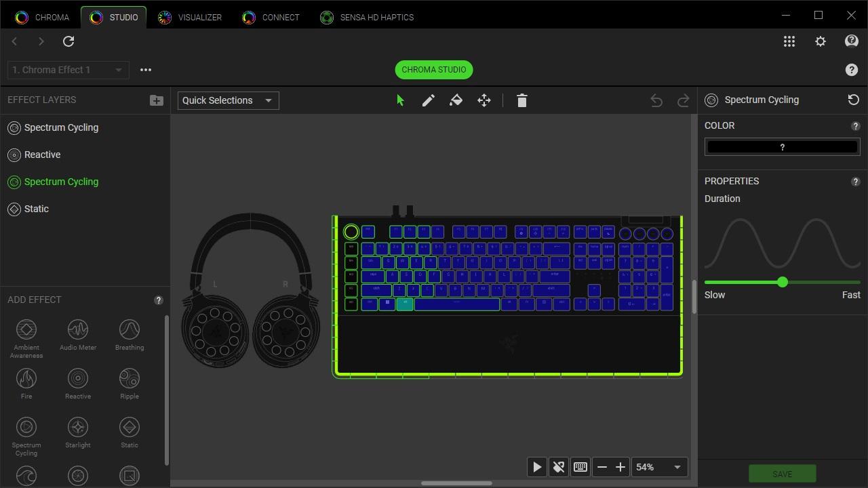Select top Spectrum Cycling layer

point(85,127)
